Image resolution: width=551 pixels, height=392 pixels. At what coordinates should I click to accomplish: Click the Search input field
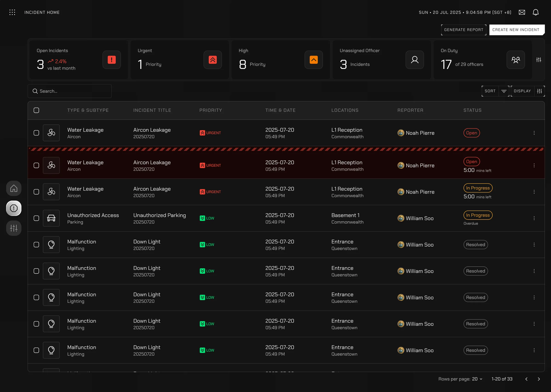pyautogui.click(x=70, y=91)
